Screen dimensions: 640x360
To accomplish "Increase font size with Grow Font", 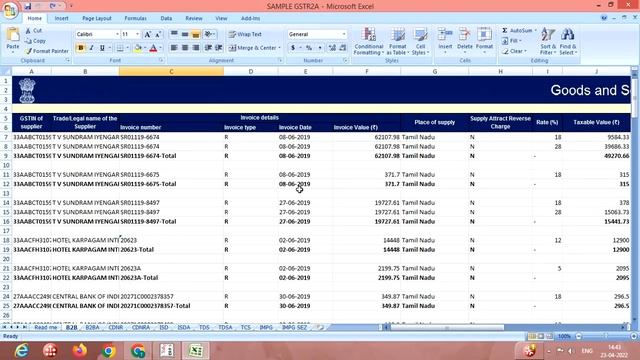I will [x=148, y=34].
